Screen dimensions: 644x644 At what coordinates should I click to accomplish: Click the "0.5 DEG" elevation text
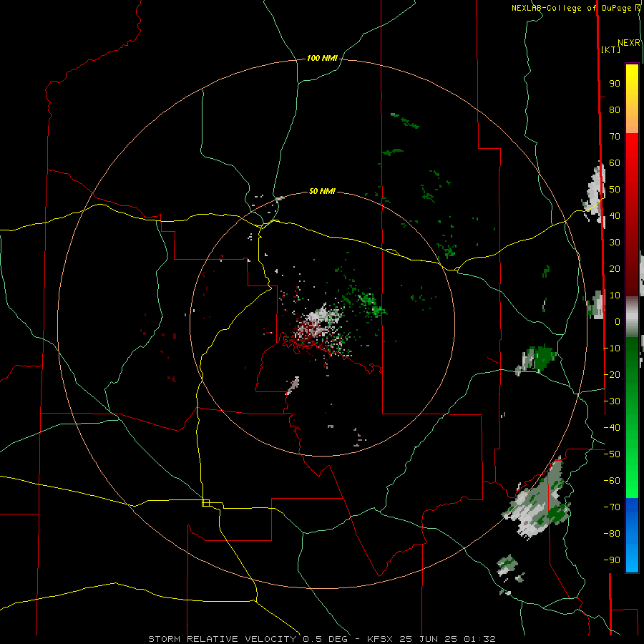tap(326, 639)
